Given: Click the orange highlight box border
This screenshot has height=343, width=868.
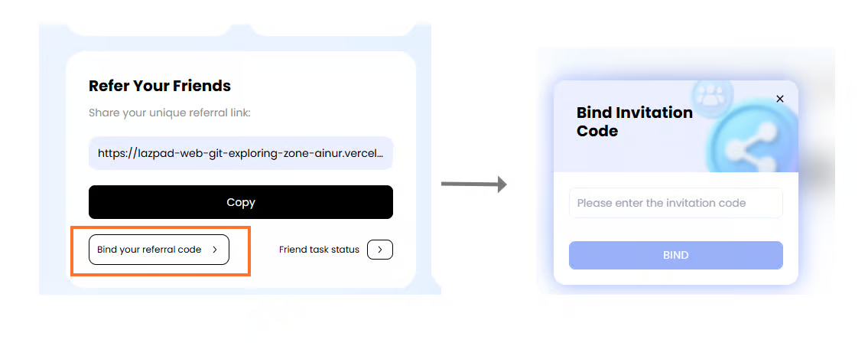Looking at the screenshot, I should click(x=72, y=250).
